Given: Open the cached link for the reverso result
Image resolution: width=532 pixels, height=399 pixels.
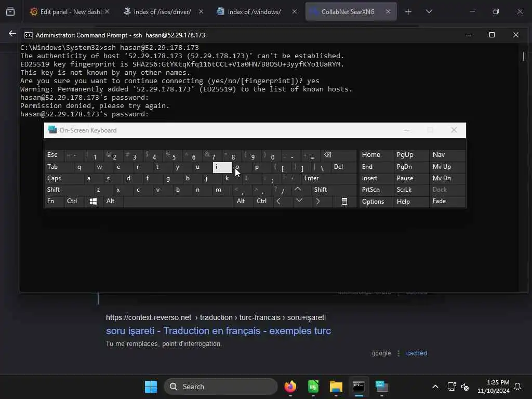Looking at the screenshot, I should [416, 353].
